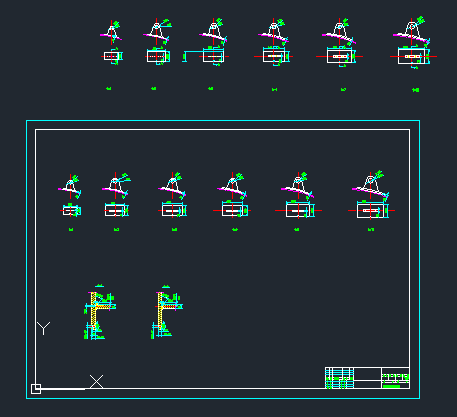
Task: Click the UCS Y axis label
Action: (43, 328)
